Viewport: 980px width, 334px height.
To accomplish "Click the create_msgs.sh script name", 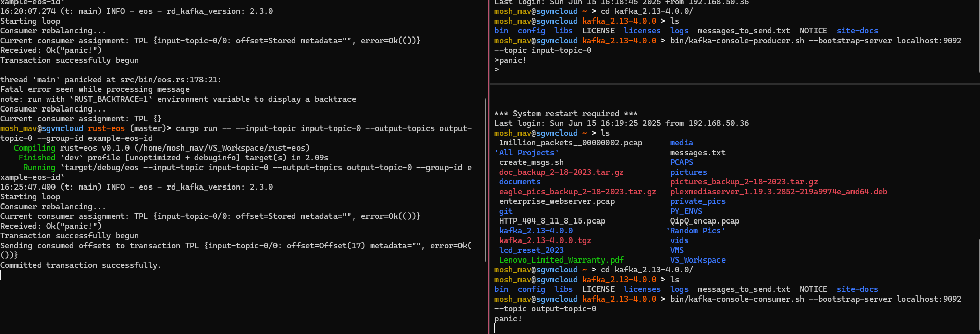I will [531, 162].
